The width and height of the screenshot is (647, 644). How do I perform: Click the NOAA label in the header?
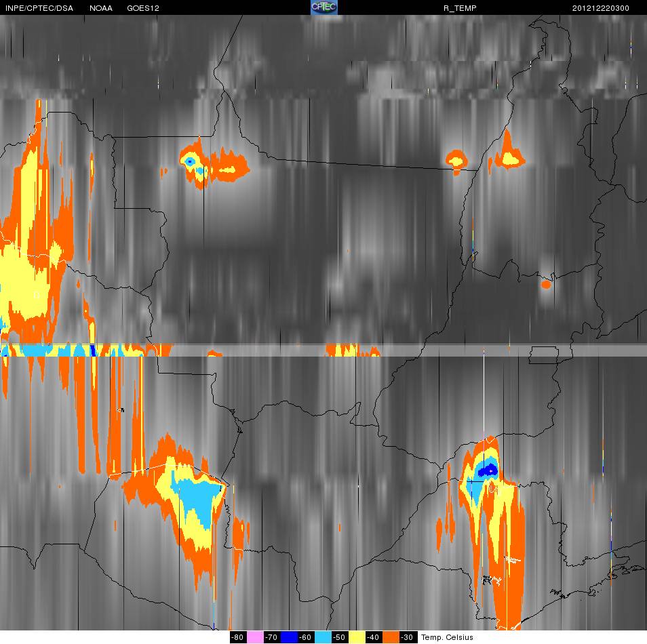point(100,8)
